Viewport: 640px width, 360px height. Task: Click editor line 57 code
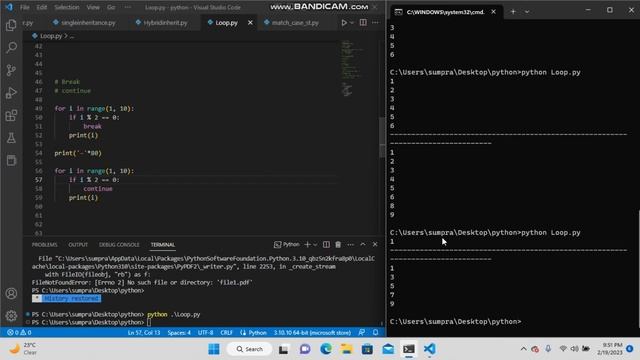(x=94, y=180)
